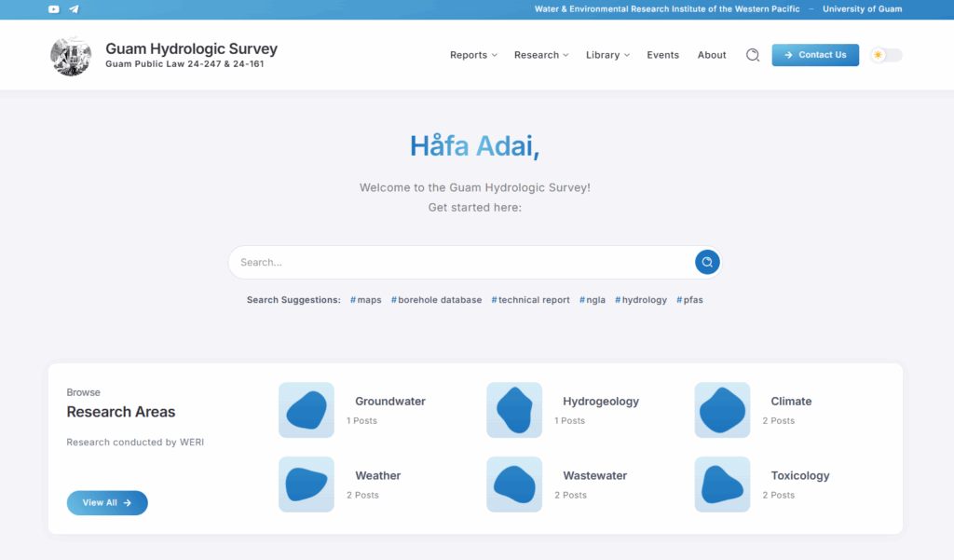Viewport: 954px width, 560px height.
Task: Click the Weather category icon
Action: pos(307,485)
